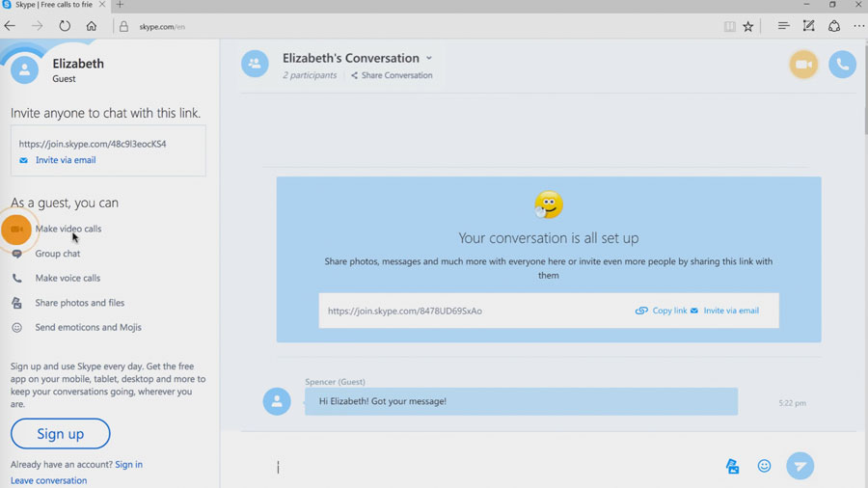Start a video call with the orange camera button

point(803,65)
